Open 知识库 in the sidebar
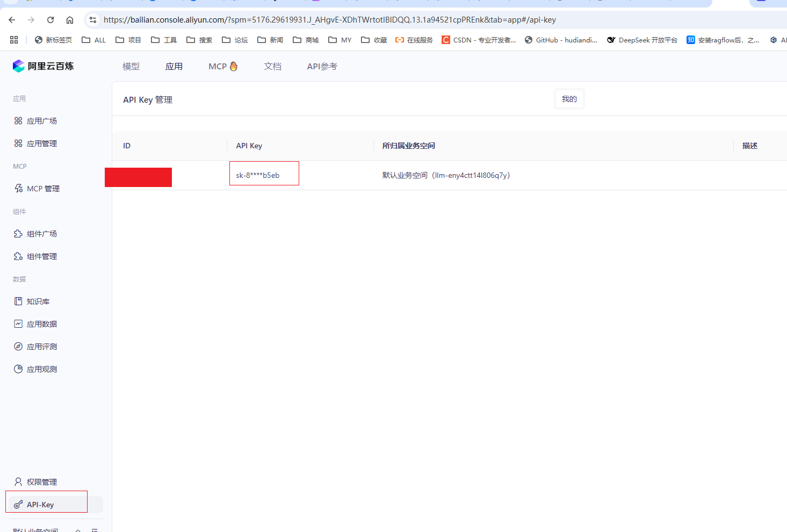 click(38, 301)
